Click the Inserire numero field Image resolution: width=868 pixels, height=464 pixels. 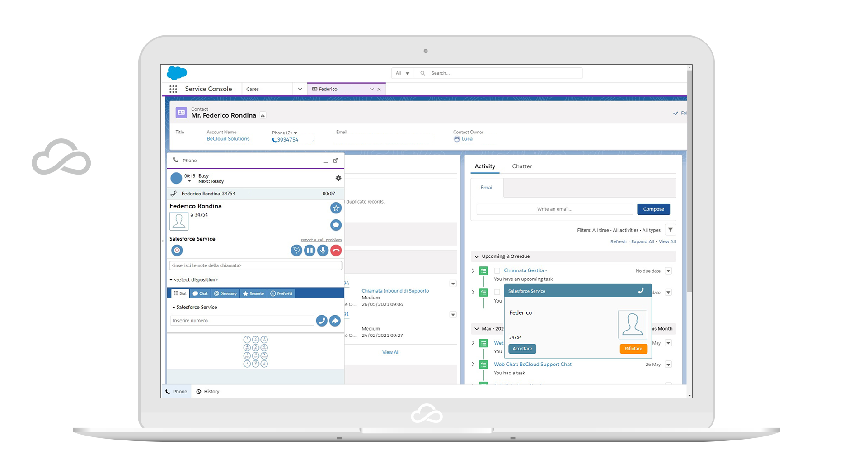click(242, 321)
